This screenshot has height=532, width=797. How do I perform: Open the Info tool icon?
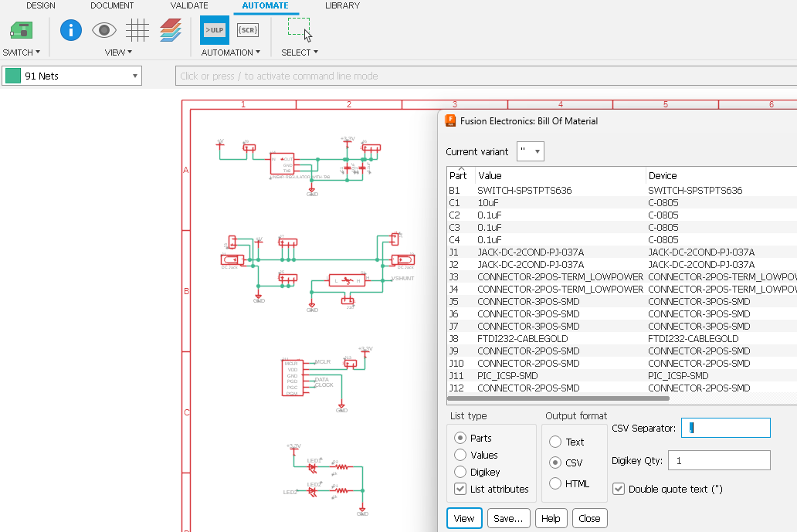[70, 30]
